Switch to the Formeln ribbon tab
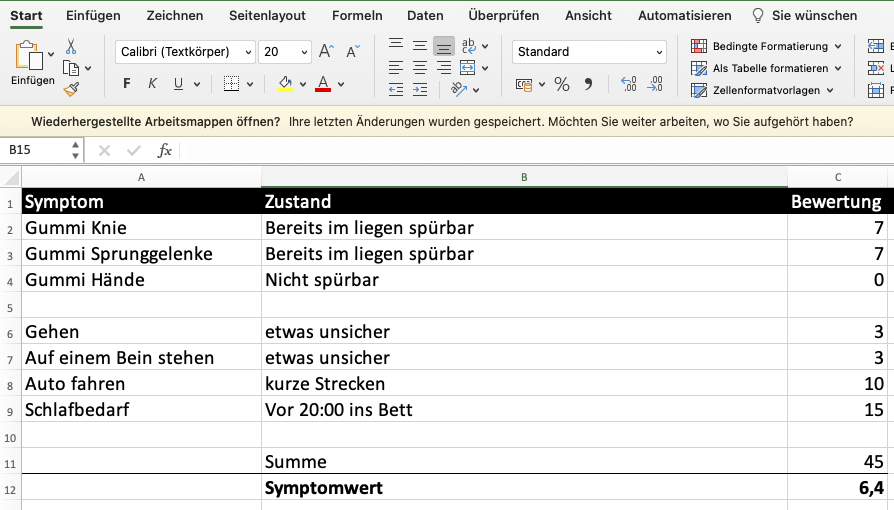This screenshot has height=510, width=894. click(x=357, y=15)
